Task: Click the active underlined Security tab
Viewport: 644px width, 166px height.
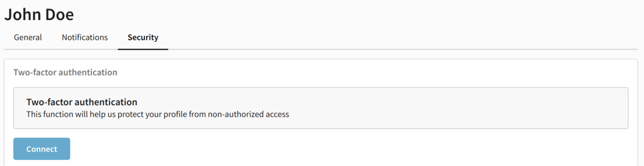Action: point(143,38)
